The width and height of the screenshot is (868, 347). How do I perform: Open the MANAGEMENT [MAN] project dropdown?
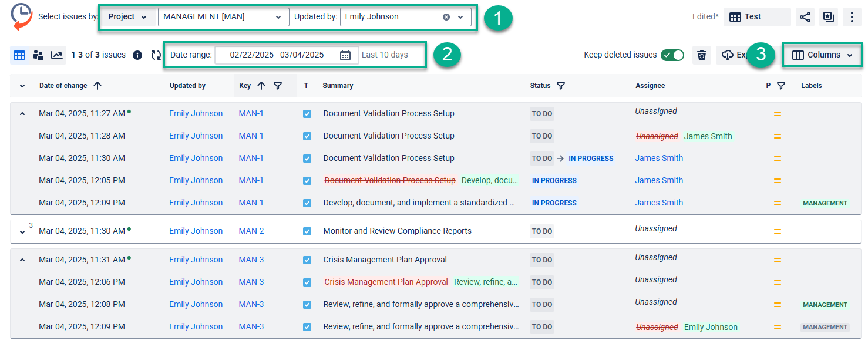(223, 17)
